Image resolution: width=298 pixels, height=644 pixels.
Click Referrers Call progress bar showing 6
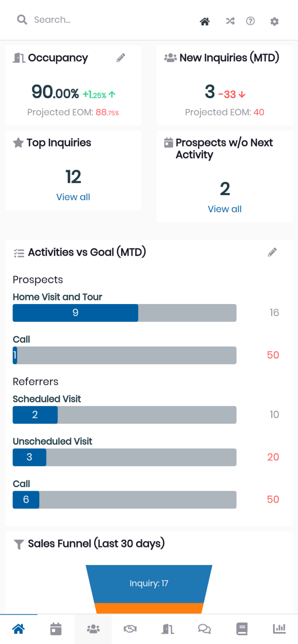(x=125, y=500)
